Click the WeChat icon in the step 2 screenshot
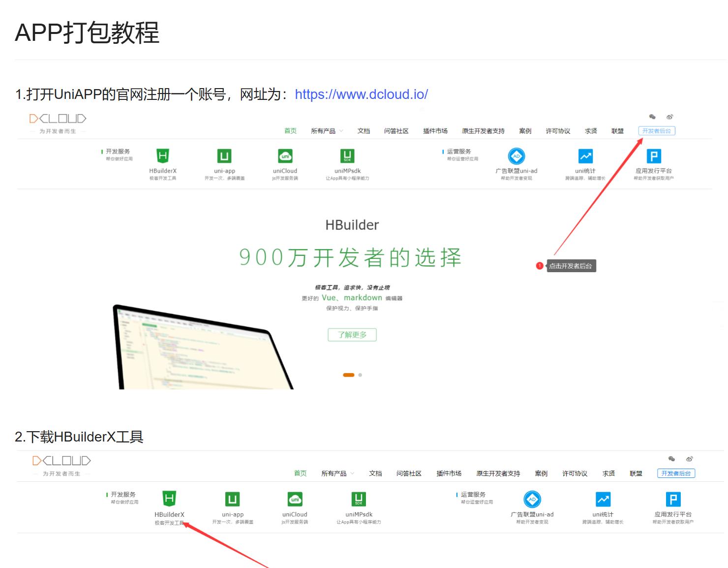 tap(671, 459)
